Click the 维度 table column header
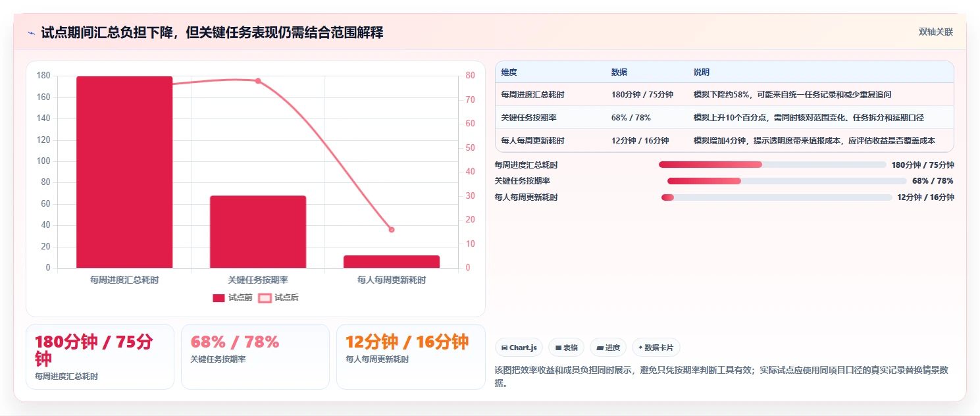Viewport: 980px width, 416px height. click(x=509, y=72)
